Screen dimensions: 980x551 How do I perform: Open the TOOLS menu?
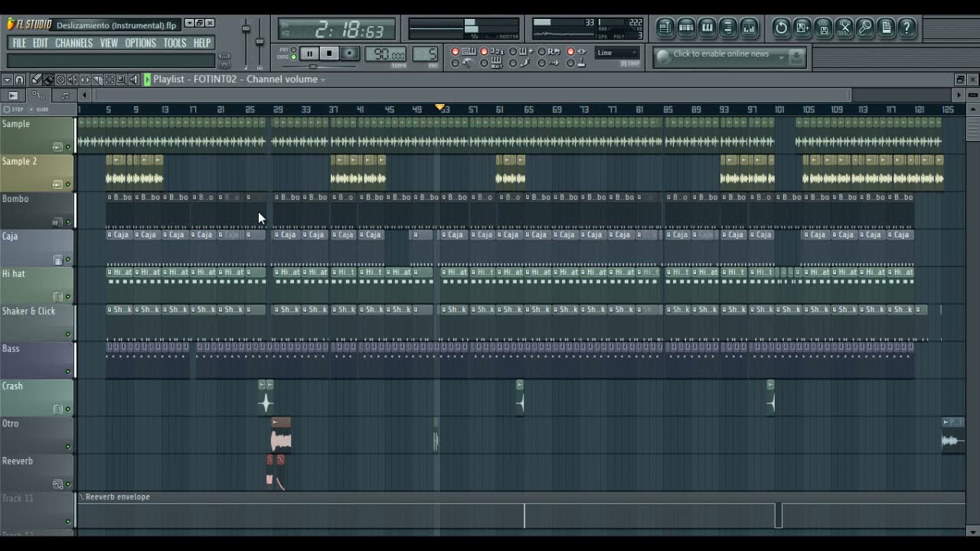[175, 43]
